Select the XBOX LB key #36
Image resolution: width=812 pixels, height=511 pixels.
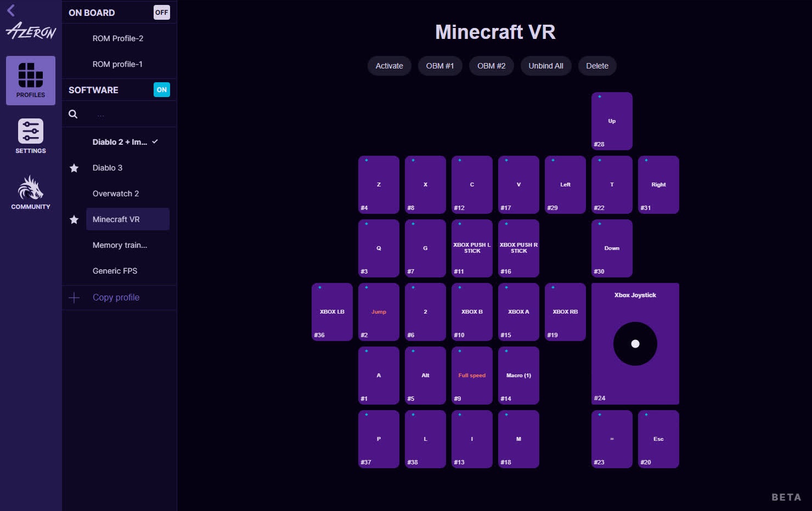tap(332, 312)
